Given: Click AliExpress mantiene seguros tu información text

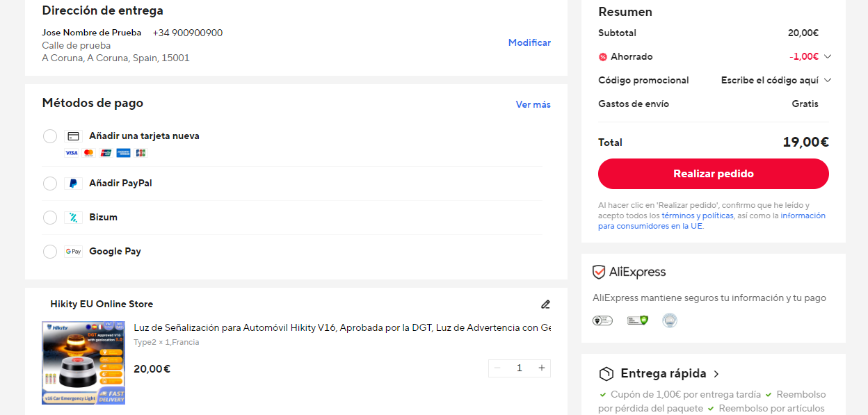Looking at the screenshot, I should pos(709,298).
